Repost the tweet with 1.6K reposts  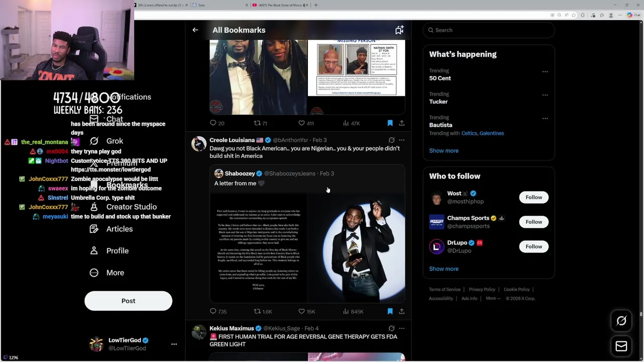tap(263, 312)
